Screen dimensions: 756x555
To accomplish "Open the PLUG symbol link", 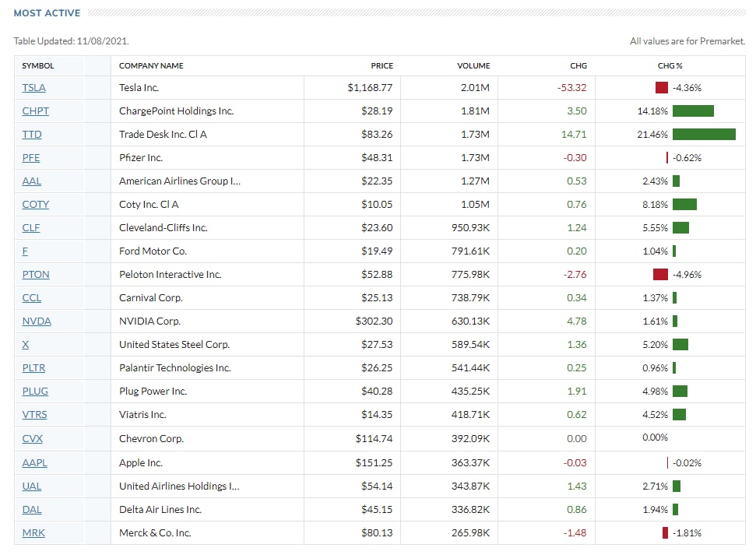I will (35, 391).
